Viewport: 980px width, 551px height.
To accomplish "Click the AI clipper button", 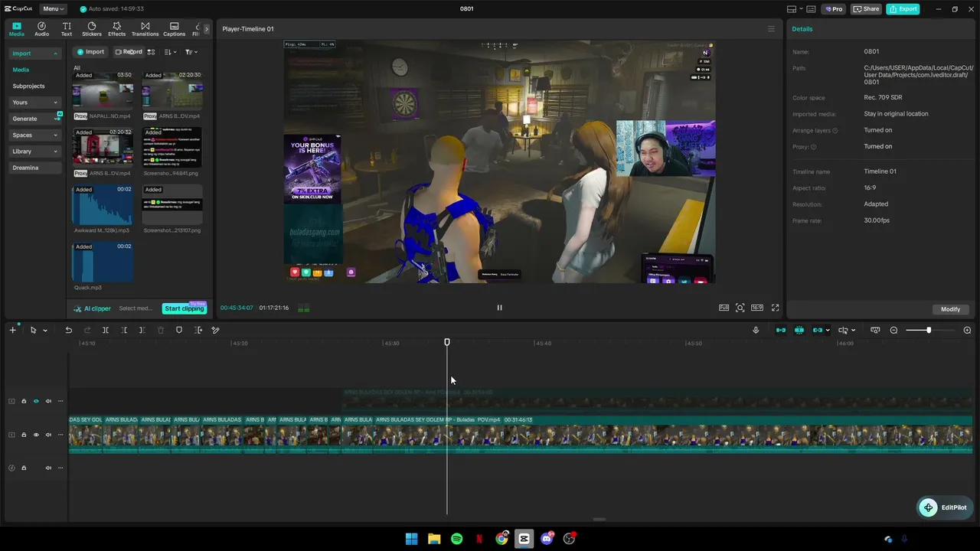I will [93, 308].
